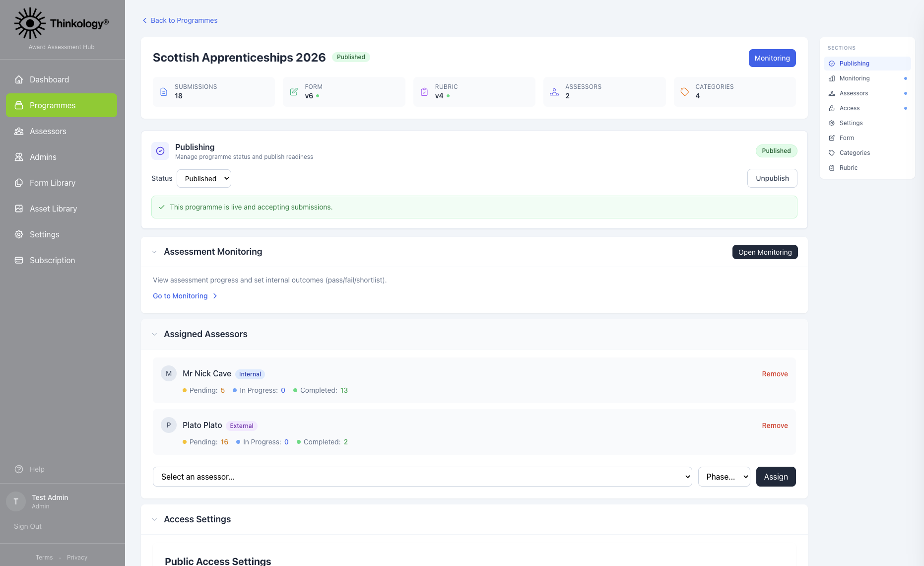Click Pending: 16 for Plato Plato
The image size is (924, 566).
(x=205, y=442)
